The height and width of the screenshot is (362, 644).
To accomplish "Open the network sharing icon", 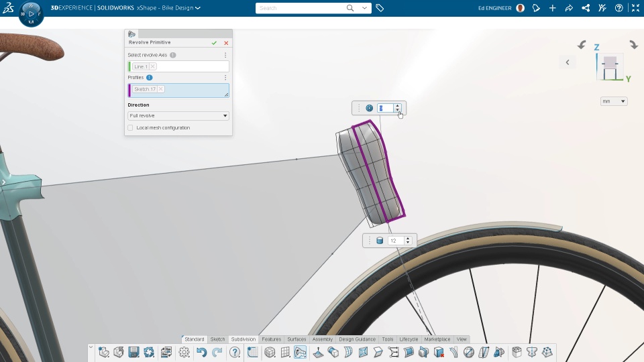I will pos(586,8).
